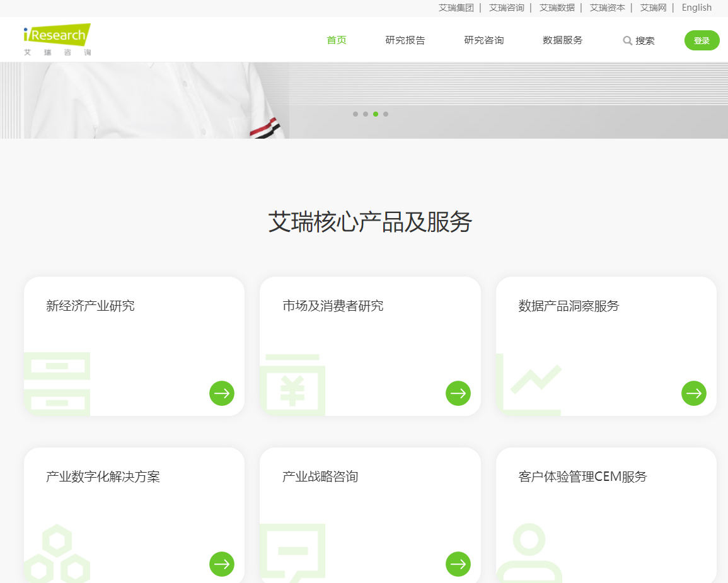This screenshot has width=728, height=583.
Task: Open the 研究报告 navigation menu
Action: tap(405, 40)
